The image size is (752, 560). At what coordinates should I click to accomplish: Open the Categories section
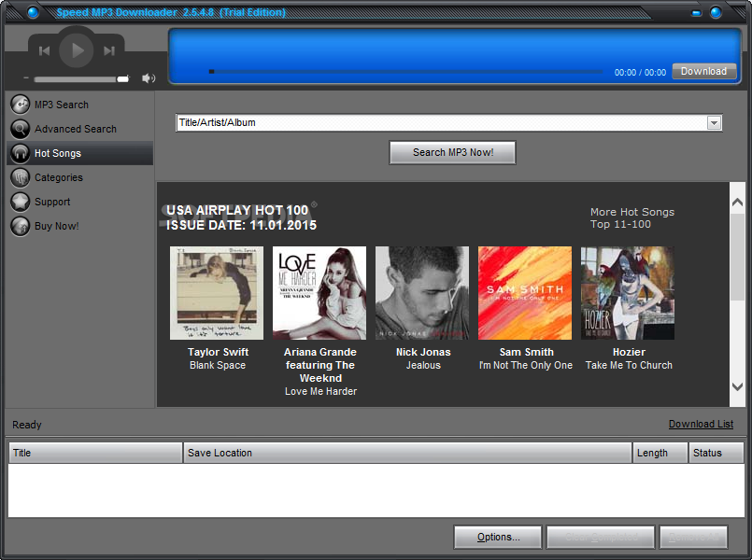[59, 177]
